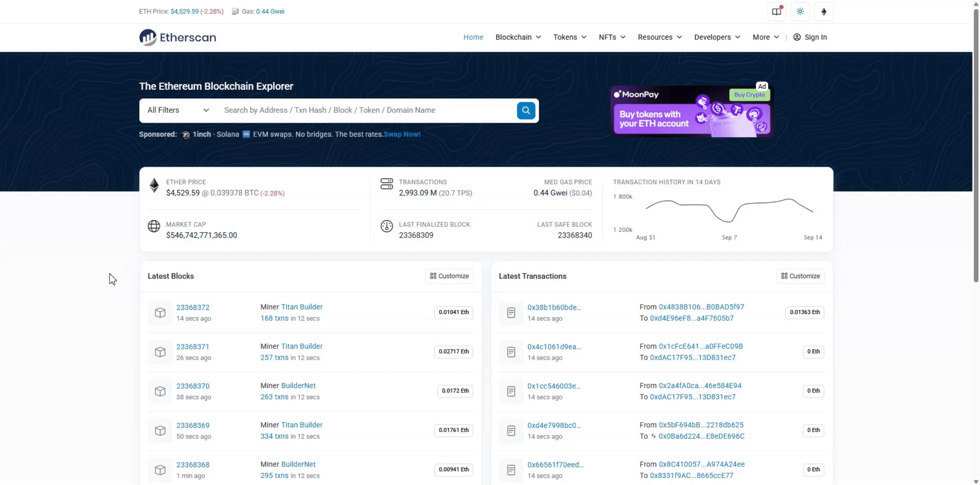
Task: Open the More navigation menu
Action: pyautogui.click(x=765, y=37)
